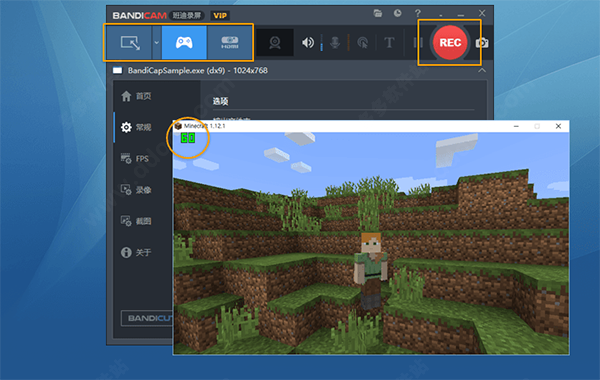Viewport: 600px width, 380px height.
Task: Toggle the text overlay T icon
Action: (389, 42)
